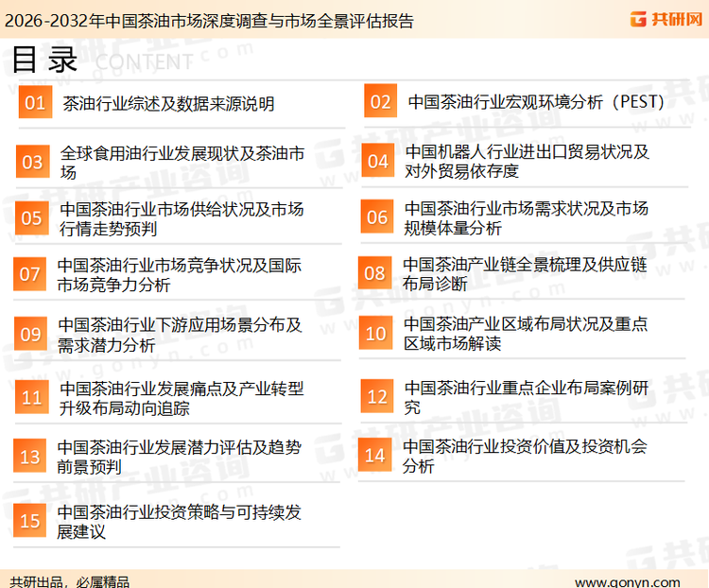The image size is (709, 588).
Task: Click the orange 08 chapter number box
Action: coord(375,273)
